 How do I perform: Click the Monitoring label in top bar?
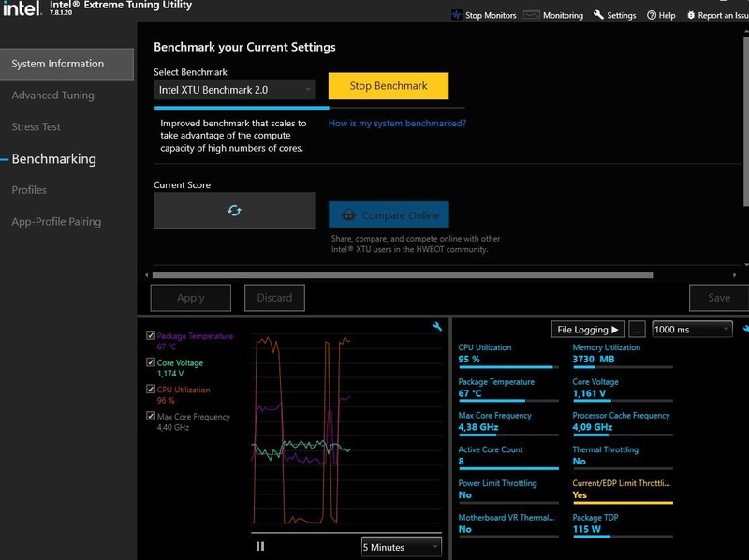(x=564, y=15)
